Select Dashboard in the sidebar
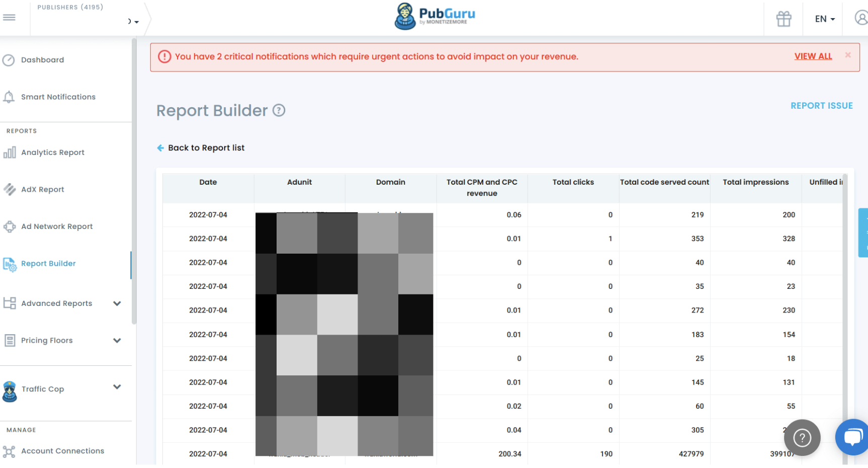Viewport: 868px width, 468px height. coord(42,59)
